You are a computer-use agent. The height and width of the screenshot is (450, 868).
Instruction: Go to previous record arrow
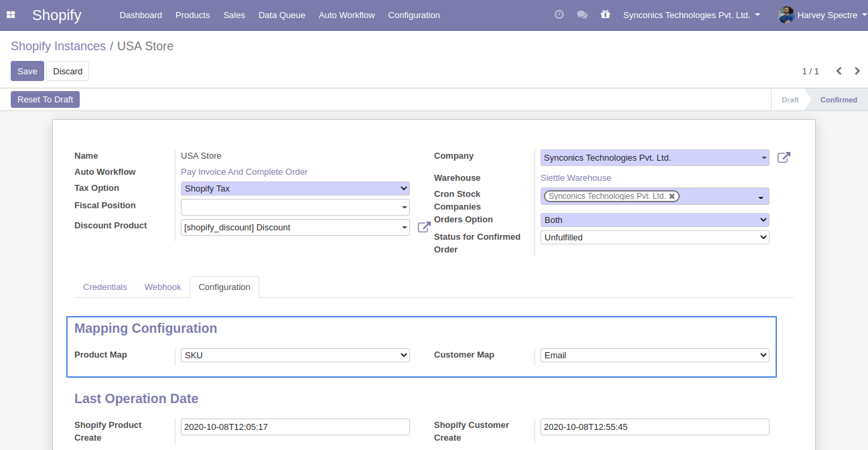click(x=839, y=71)
